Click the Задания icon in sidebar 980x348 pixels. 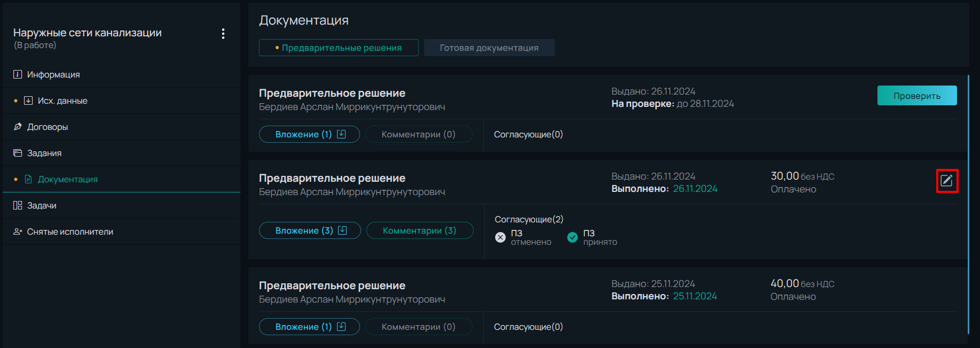(18, 153)
